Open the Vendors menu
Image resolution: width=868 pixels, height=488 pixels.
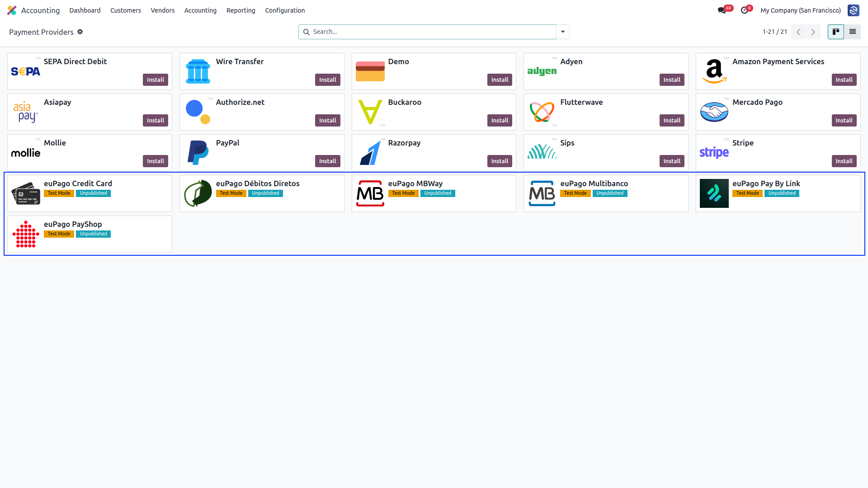[163, 10]
